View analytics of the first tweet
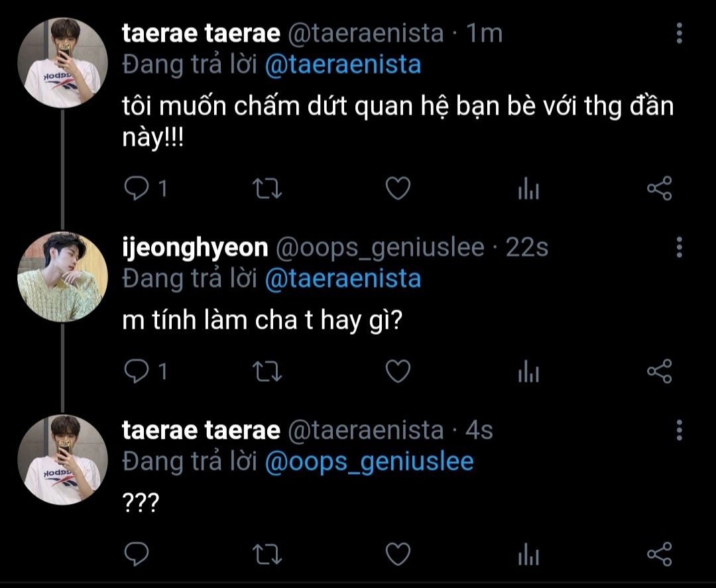 528,190
